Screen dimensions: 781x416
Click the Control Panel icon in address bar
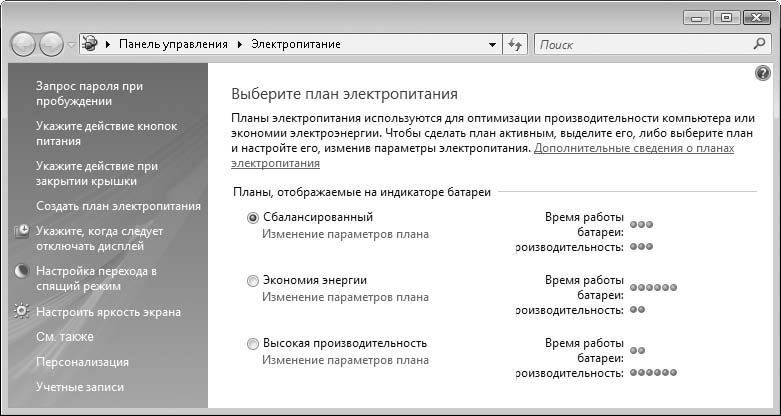pyautogui.click(x=90, y=44)
